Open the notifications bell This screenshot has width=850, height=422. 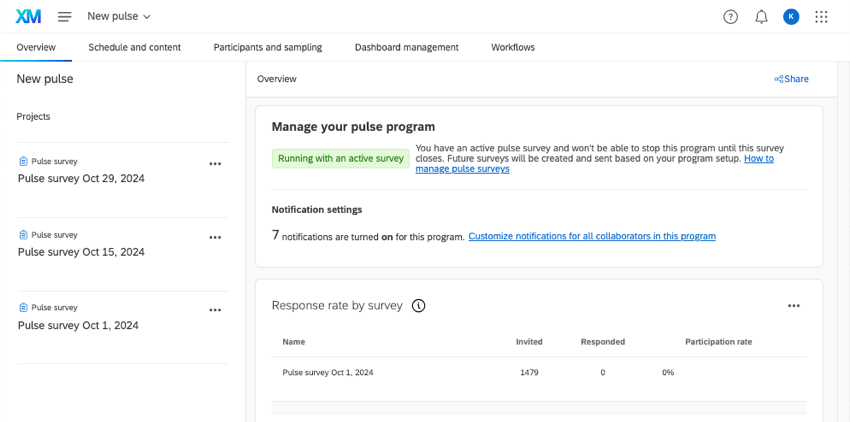(761, 16)
